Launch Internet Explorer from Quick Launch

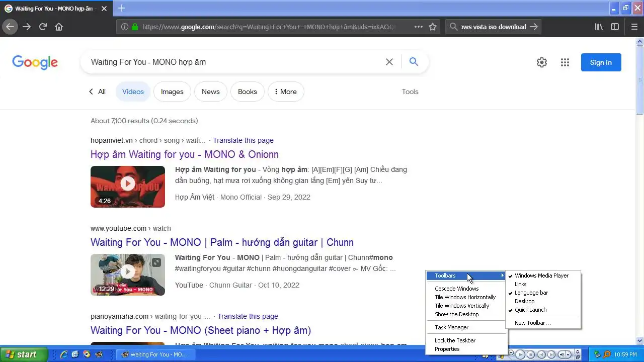[64, 354]
